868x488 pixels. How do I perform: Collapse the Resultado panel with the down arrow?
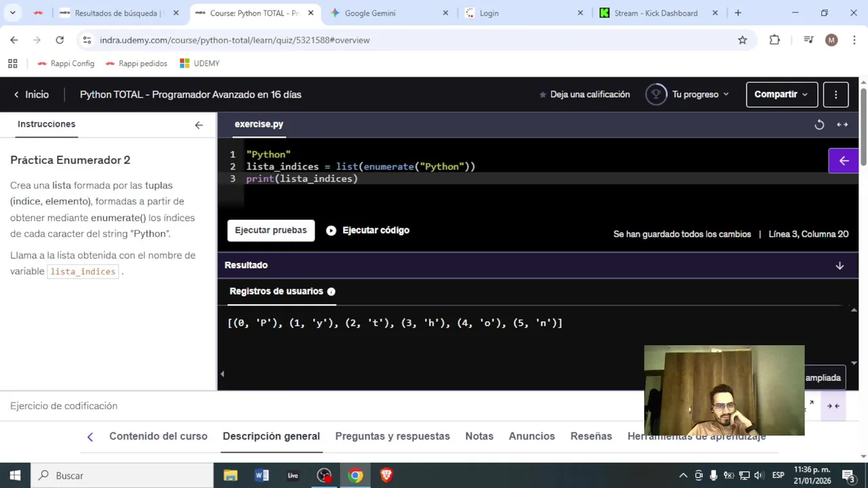pyautogui.click(x=840, y=266)
